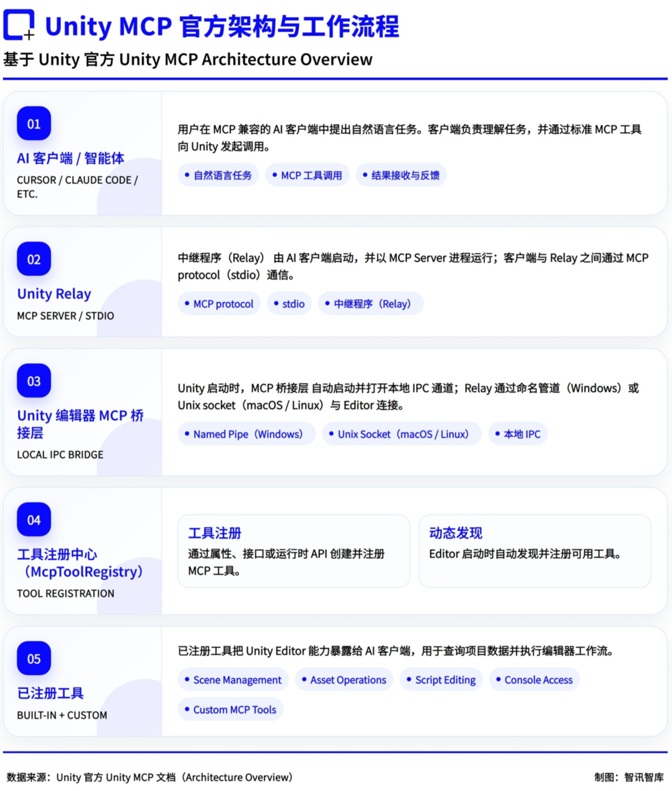Click the text 通过属性、接口或运行时 API 创建并注册

click(x=286, y=554)
